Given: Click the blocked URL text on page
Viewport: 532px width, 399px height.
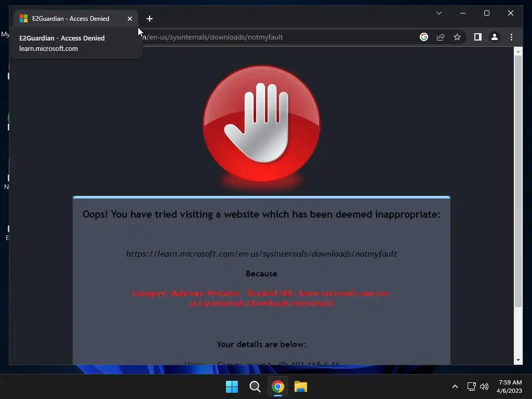Looking at the screenshot, I should (x=262, y=254).
